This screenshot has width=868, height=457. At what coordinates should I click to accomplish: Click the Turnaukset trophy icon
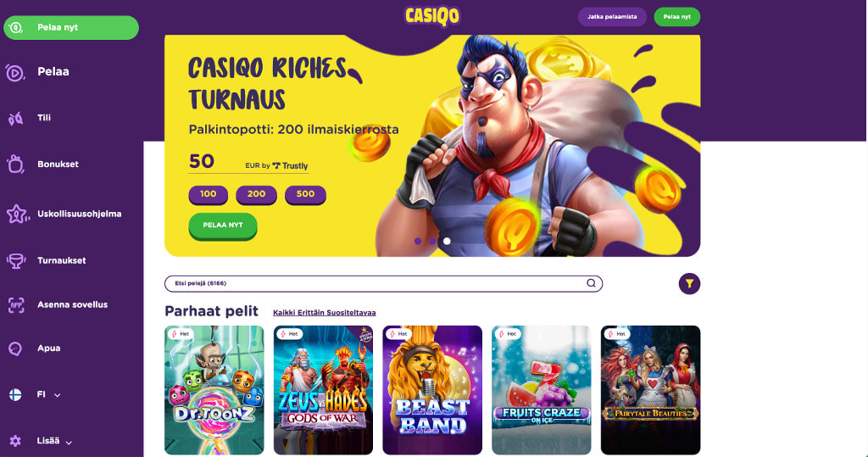pos(16,261)
